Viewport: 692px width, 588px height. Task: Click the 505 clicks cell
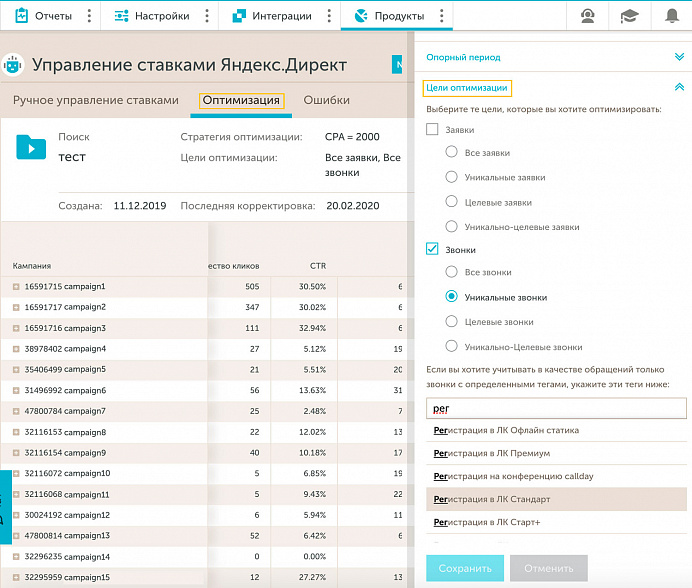point(252,287)
